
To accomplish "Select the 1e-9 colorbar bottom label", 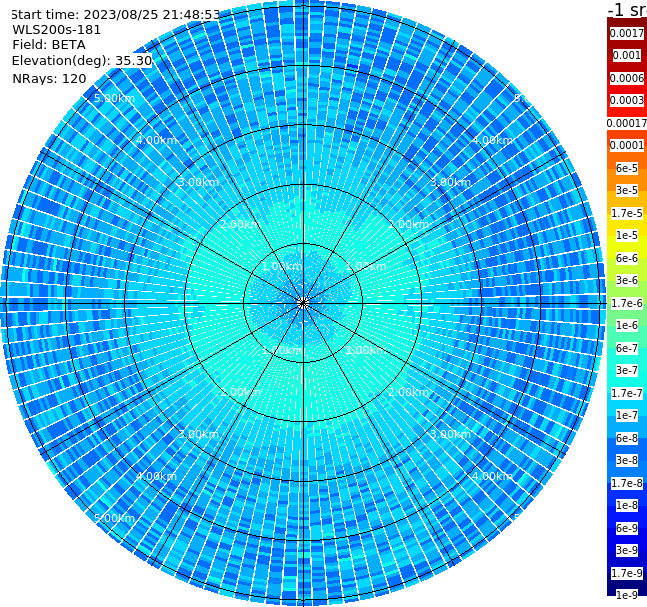I will point(627,595).
